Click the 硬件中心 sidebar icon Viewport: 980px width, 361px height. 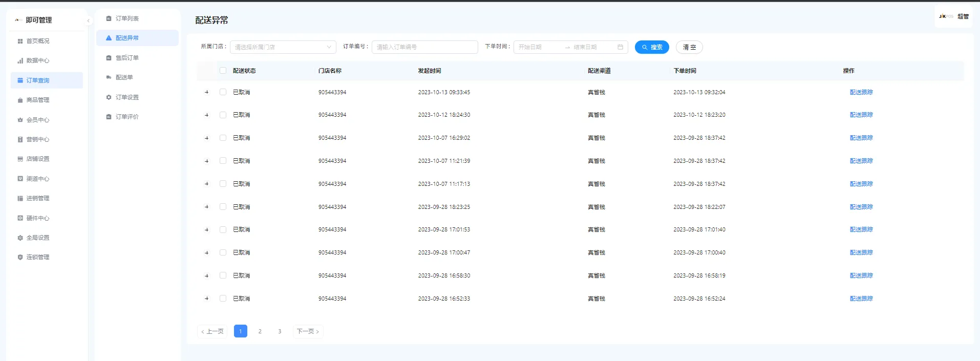pos(20,218)
